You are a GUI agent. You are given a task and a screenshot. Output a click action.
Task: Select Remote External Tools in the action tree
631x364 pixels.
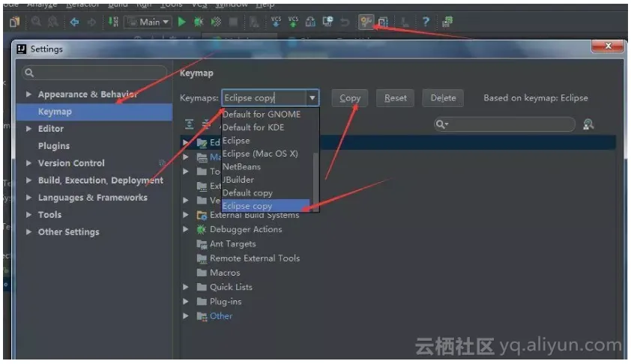(255, 258)
